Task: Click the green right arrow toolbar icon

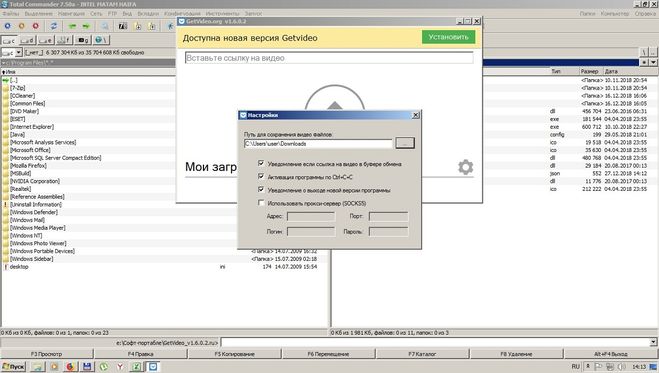Action: click(x=86, y=26)
